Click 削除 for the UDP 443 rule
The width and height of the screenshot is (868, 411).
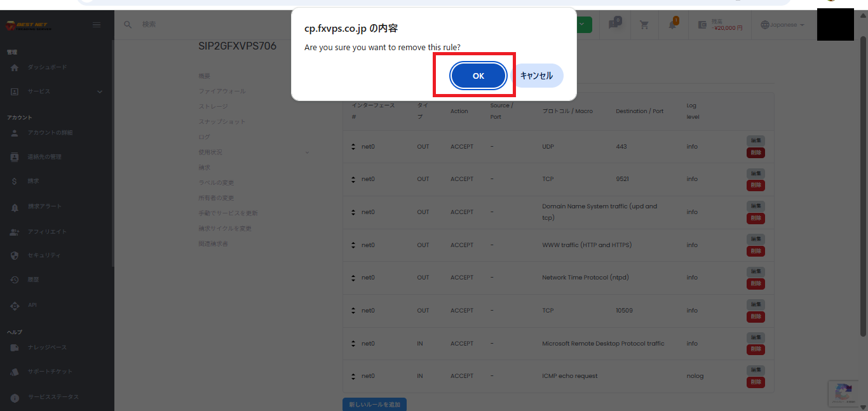(756, 152)
